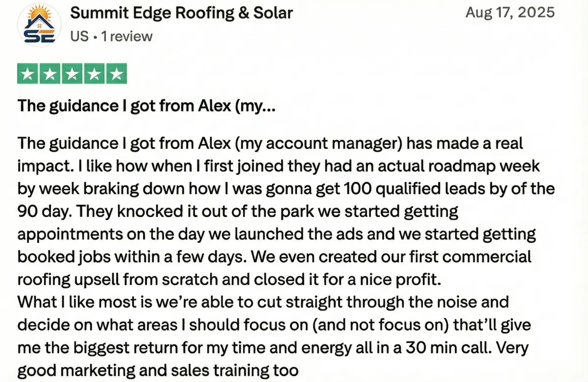Image resolution: width=588 pixels, height=382 pixels.
Task: Click the Aug 17, 2025 review date
Action: pos(510,12)
